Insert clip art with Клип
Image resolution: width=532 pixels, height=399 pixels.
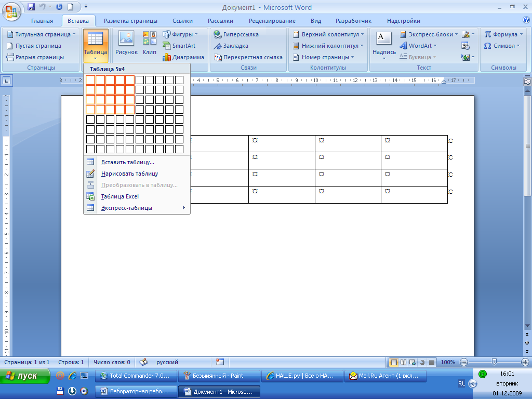coord(149,43)
